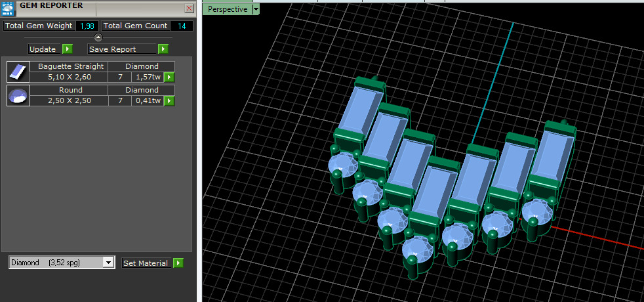Click the Gem Reporter panel icon
Image resolution: width=644 pixels, height=302 pixels.
point(9,8)
